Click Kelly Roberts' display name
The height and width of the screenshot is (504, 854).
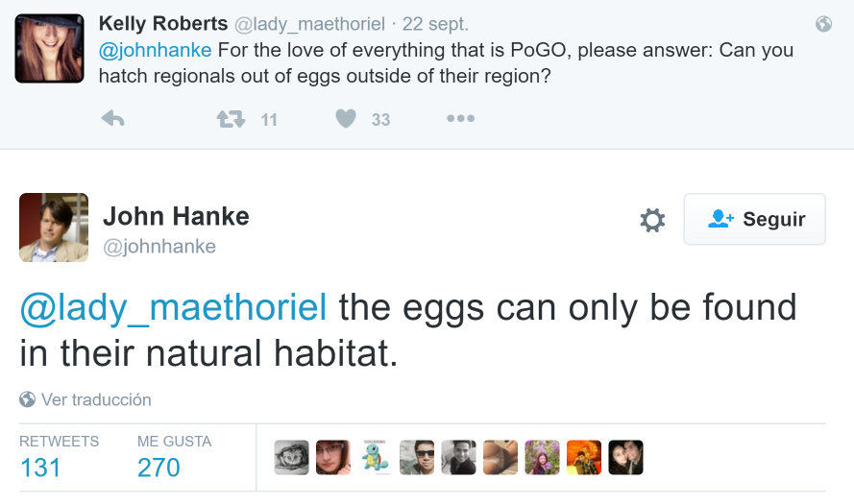tap(163, 24)
